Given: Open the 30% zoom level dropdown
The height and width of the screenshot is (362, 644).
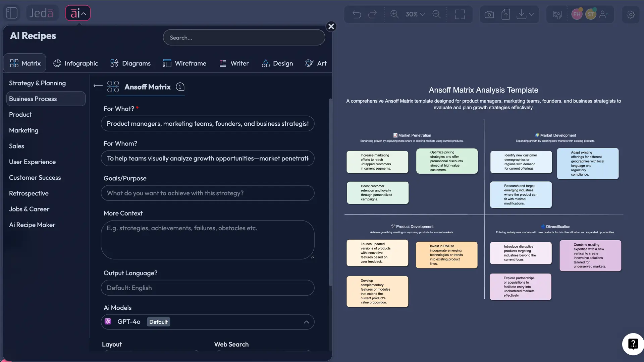Looking at the screenshot, I should click(x=414, y=14).
